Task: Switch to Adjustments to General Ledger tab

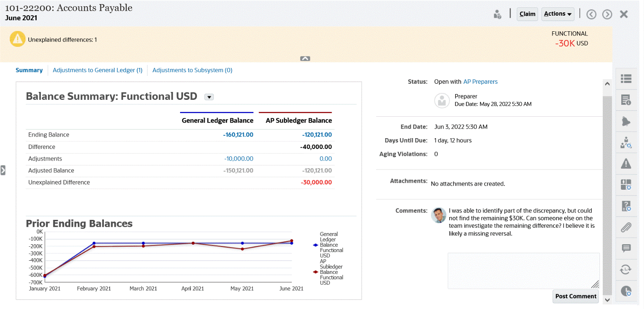Action: tap(98, 70)
